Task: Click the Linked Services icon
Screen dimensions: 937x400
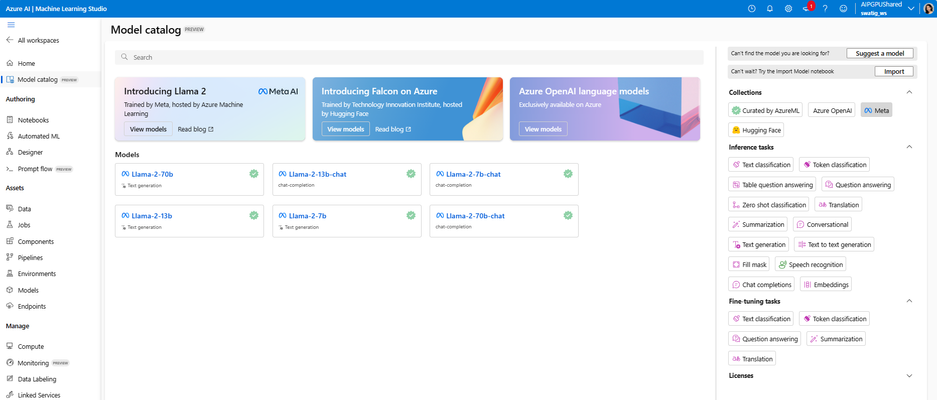Action: pyautogui.click(x=10, y=395)
